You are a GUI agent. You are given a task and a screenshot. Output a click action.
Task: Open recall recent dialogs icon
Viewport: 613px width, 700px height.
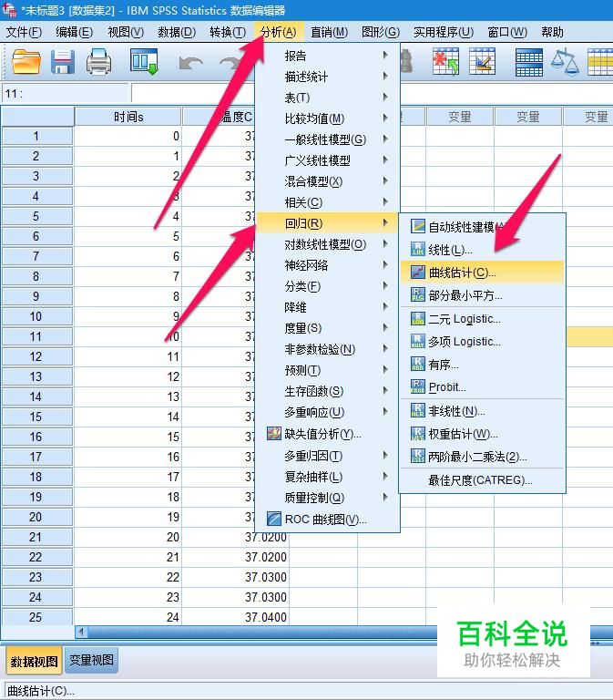[144, 62]
